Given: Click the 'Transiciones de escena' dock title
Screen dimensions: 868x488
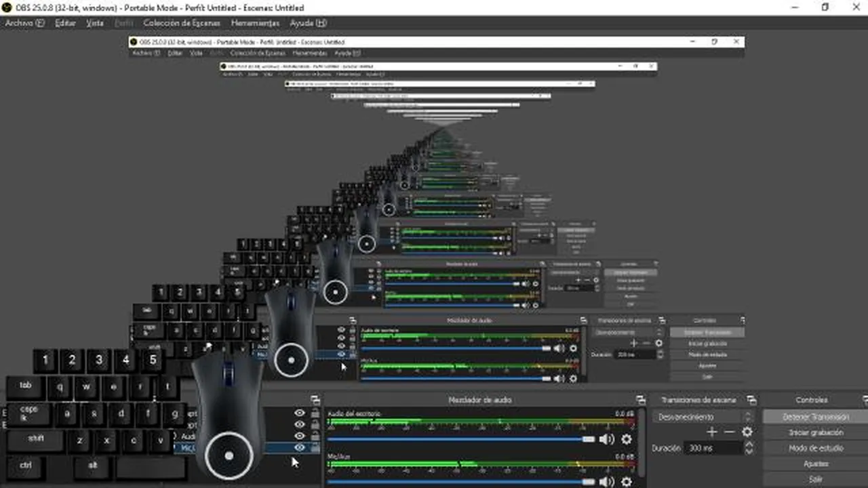Looking at the screenshot, I should (701, 400).
